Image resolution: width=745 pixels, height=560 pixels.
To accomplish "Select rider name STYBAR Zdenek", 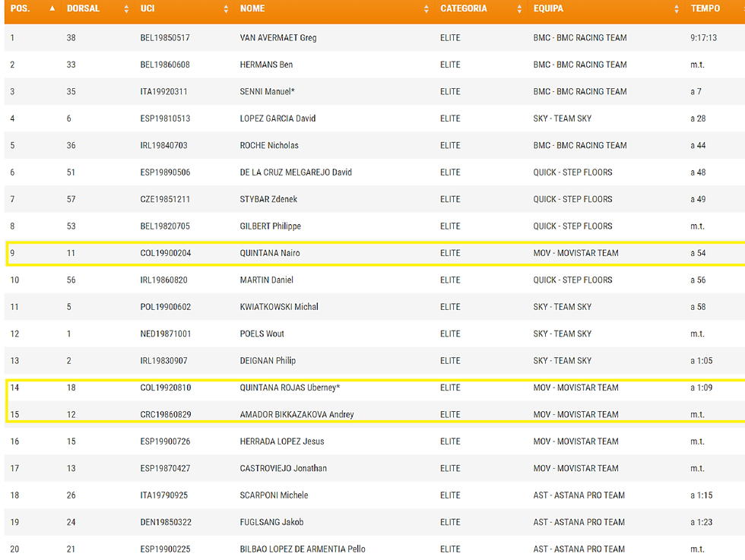I will click(x=268, y=199).
